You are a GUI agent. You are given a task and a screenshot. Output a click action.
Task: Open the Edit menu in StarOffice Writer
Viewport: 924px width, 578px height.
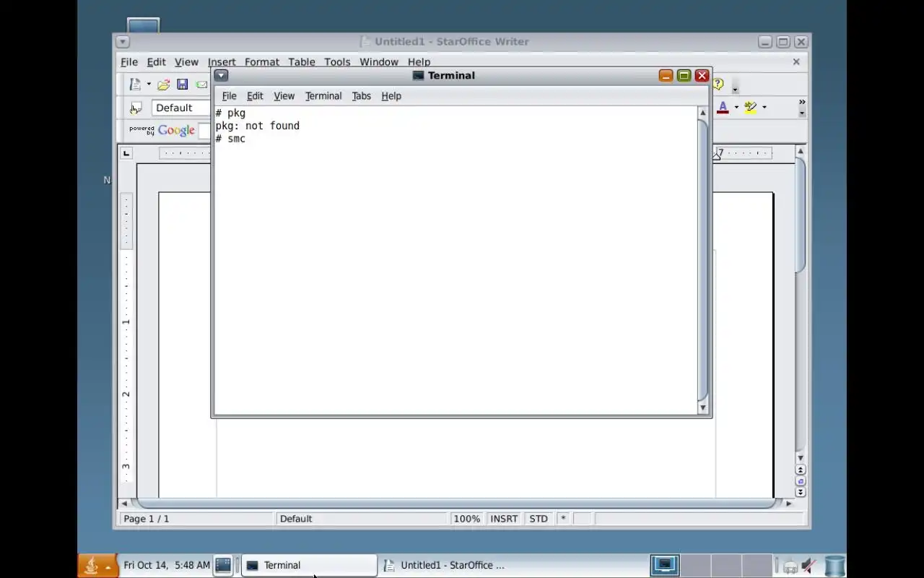pyautogui.click(x=156, y=62)
